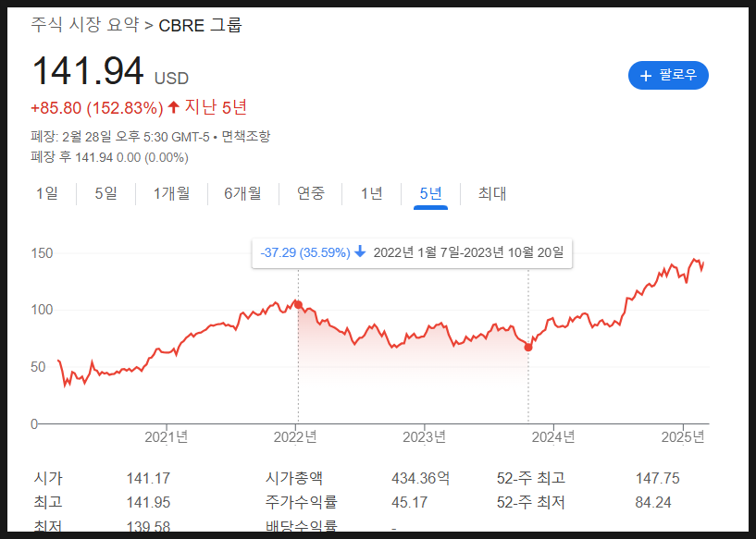Open the 주식 시장 요약 breadcrumb link

click(x=85, y=25)
